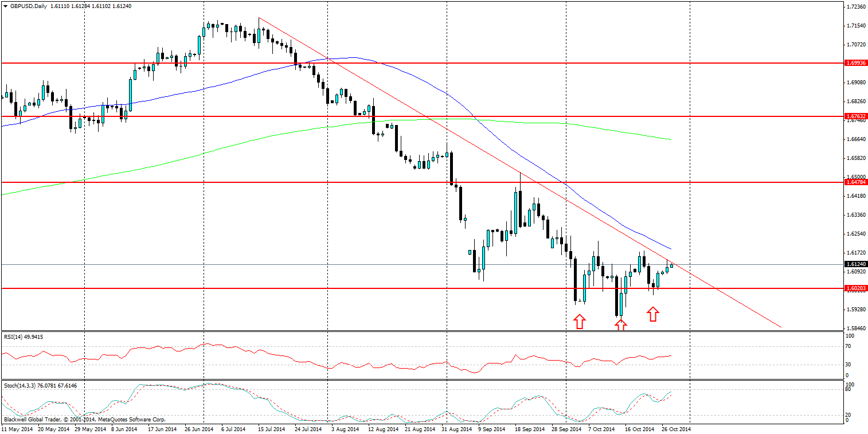Click the RSI(14) 49.9415 indicator label
Image resolution: width=868 pixels, height=434 pixels.
click(x=24, y=337)
